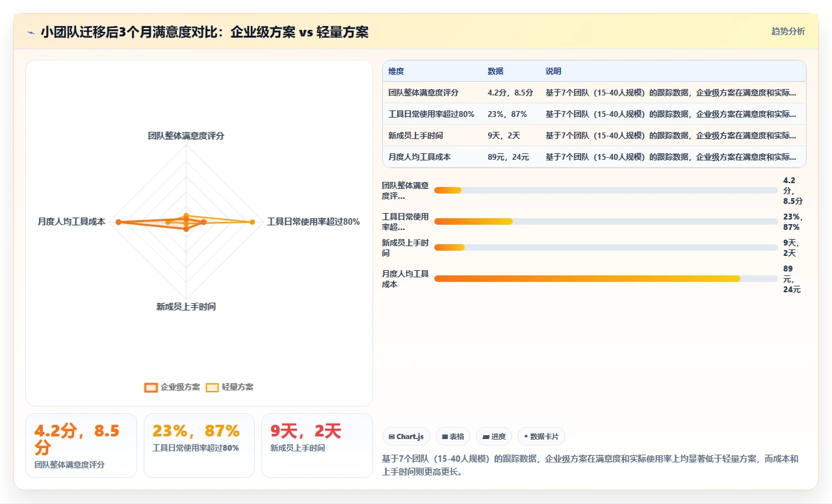Screen dimensions: 832x504
Task: Click the 新成员上手时间 progress bar
Action: point(606,247)
